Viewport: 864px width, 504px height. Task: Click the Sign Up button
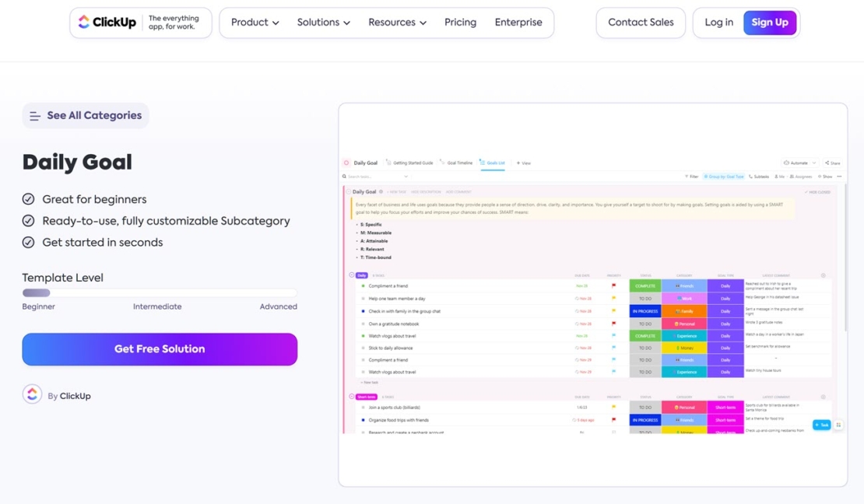click(x=769, y=23)
